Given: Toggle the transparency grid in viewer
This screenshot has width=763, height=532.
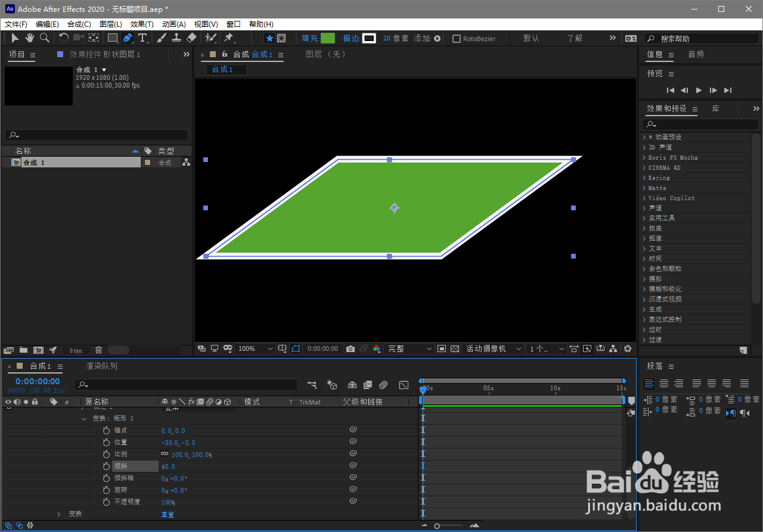Looking at the screenshot, I should click(455, 349).
